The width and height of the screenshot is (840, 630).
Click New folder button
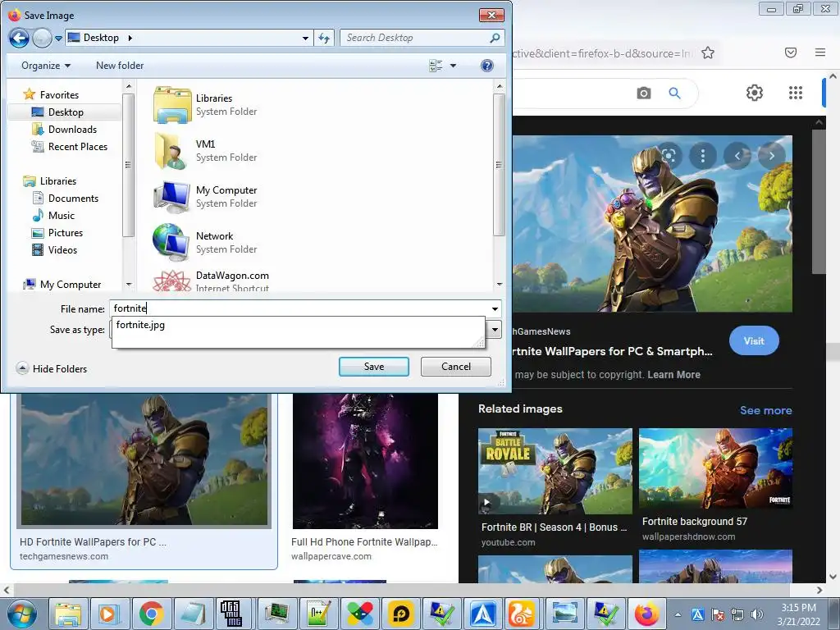(120, 66)
